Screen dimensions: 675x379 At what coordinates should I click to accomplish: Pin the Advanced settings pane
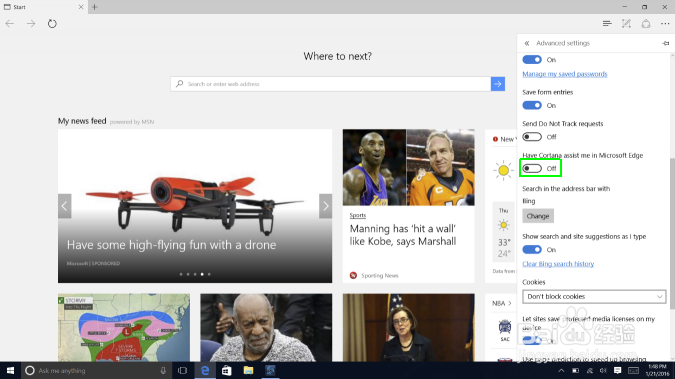[666, 43]
